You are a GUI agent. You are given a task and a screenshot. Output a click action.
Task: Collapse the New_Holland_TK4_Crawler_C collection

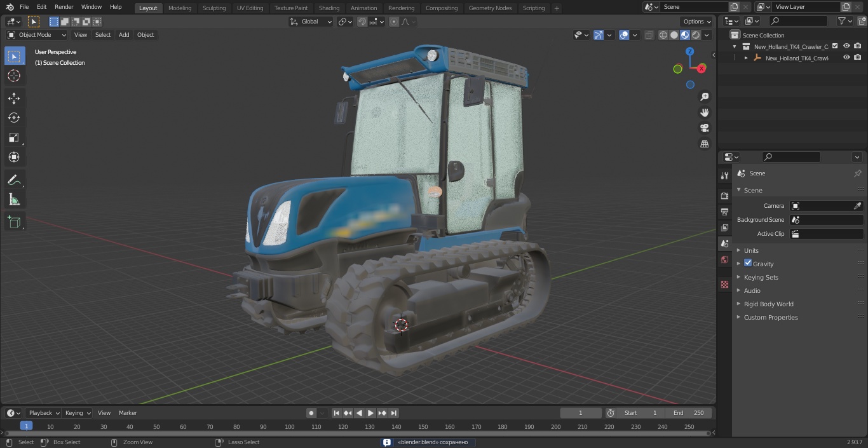pos(735,46)
